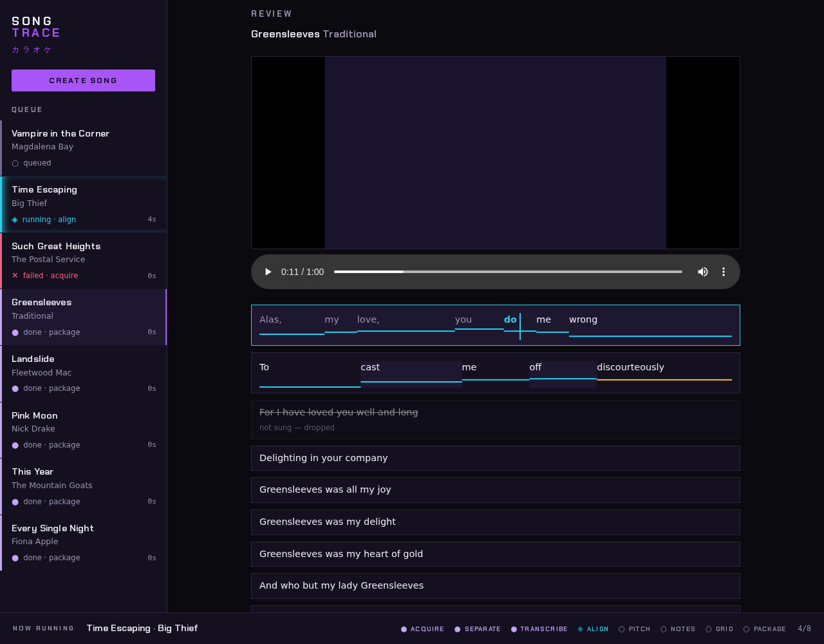Image resolution: width=824 pixels, height=644 pixels.
Task: Open video player more options menu
Action: coord(724,272)
